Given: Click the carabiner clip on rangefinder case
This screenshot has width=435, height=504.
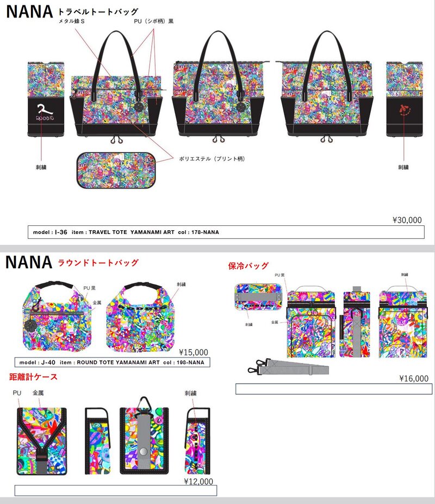Looking at the screenshot, I should tap(144, 404).
